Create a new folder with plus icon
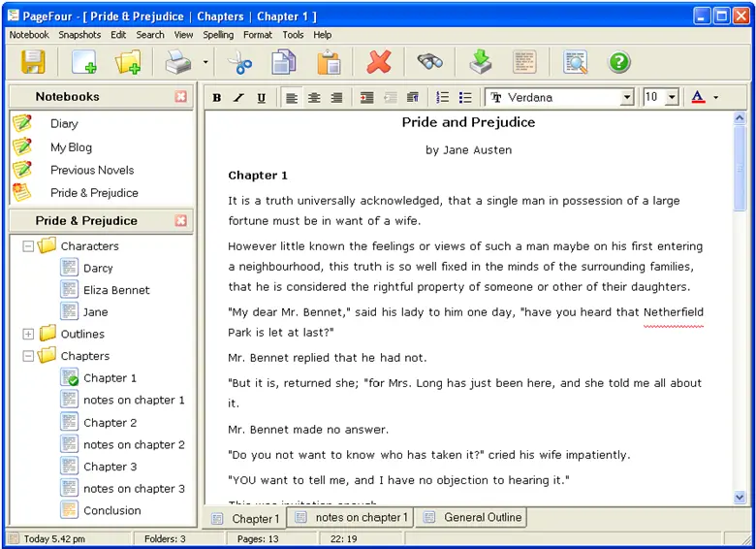This screenshot has width=756, height=549. coord(128,62)
